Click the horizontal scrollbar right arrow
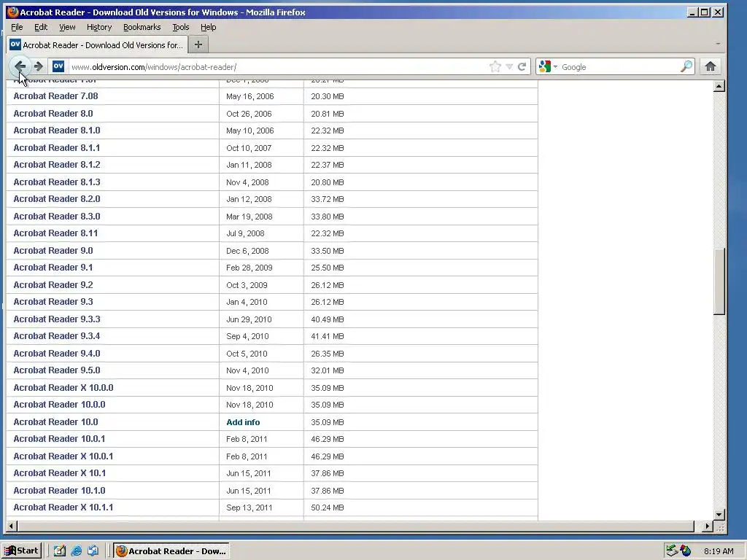 coord(708,526)
